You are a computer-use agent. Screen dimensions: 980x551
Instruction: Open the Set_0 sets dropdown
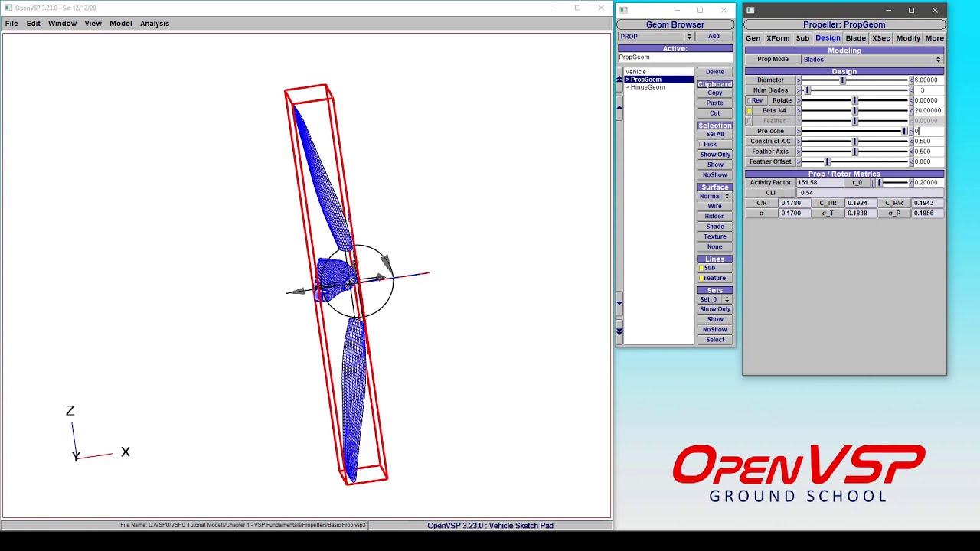pos(714,299)
